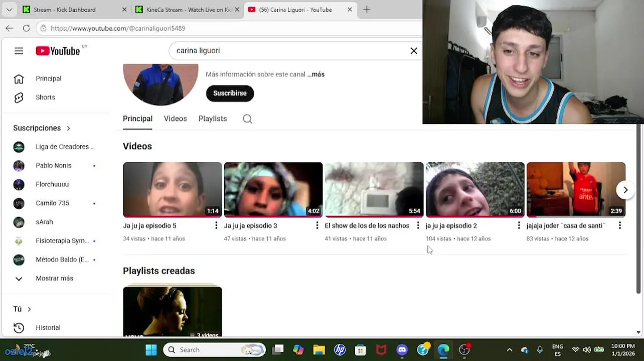Expand channel description with ...más

pos(316,74)
